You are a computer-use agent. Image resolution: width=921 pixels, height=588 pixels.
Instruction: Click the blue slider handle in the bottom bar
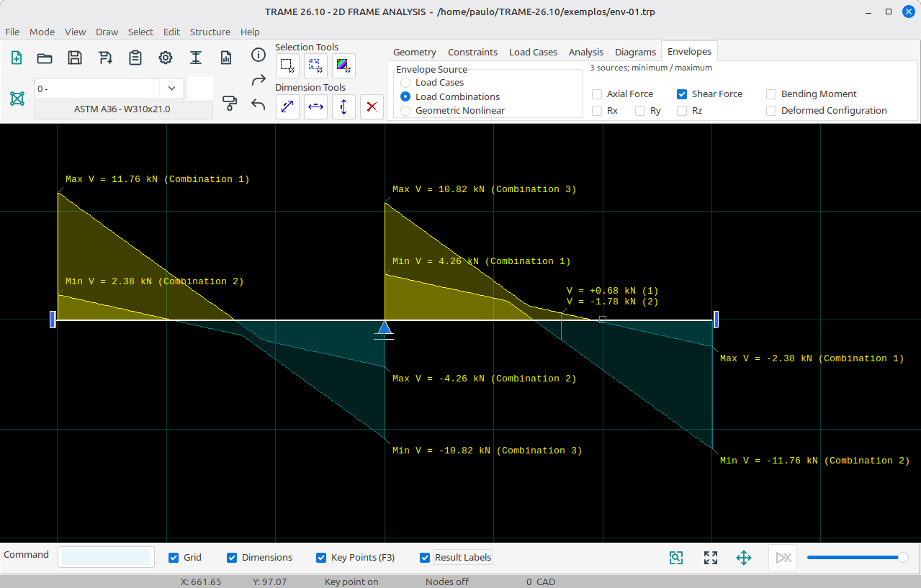click(903, 557)
